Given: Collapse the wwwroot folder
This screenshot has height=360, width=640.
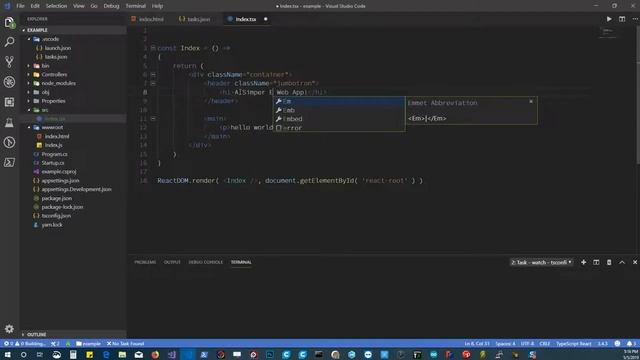Looking at the screenshot, I should (x=73, y=127).
